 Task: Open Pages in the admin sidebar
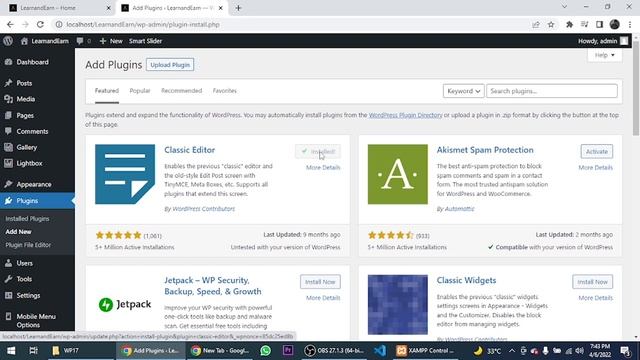click(x=25, y=116)
